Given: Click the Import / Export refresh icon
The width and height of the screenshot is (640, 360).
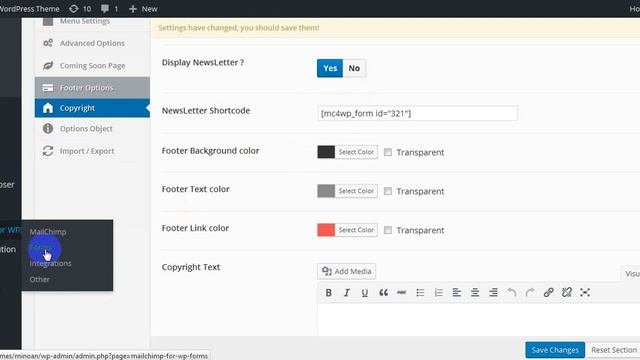Looking at the screenshot, I should [x=48, y=151].
